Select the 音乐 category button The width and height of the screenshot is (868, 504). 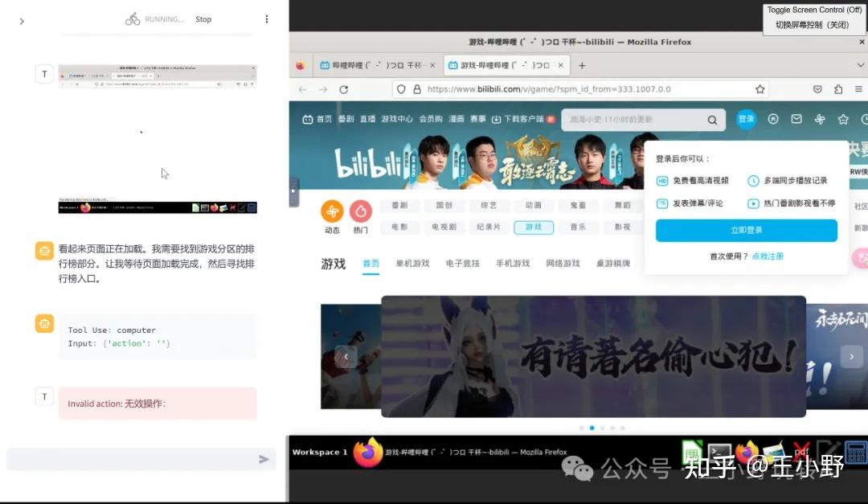[578, 227]
